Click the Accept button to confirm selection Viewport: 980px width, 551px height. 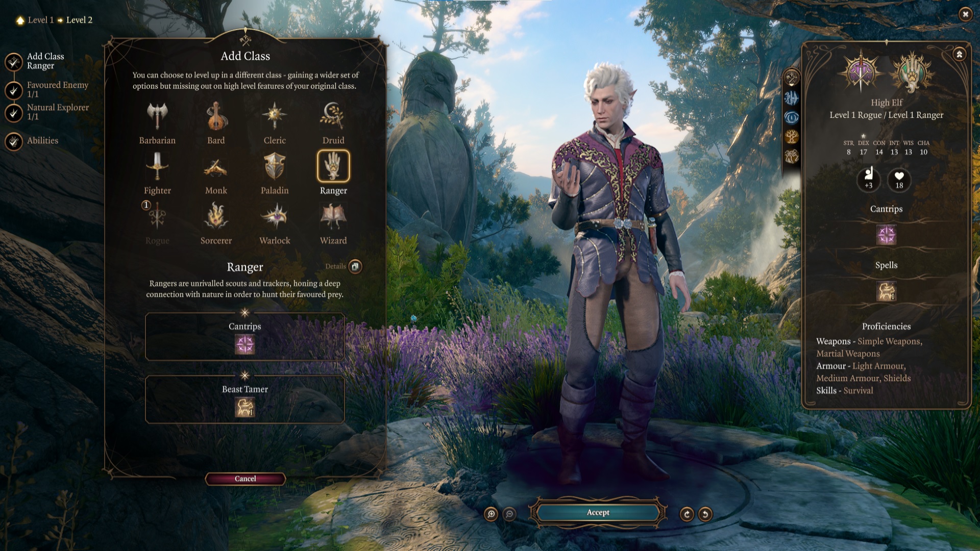(598, 513)
